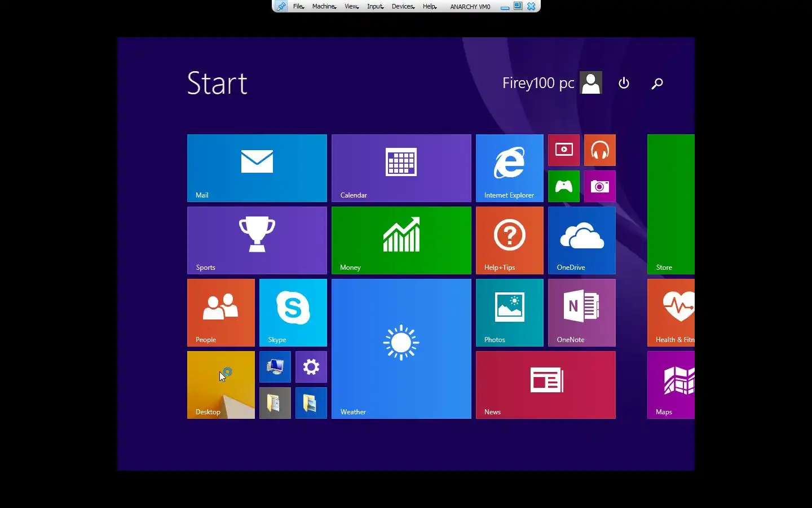812x508 pixels.
Task: Close the ANARCHY VM0 virtual machine
Action: [531, 6]
